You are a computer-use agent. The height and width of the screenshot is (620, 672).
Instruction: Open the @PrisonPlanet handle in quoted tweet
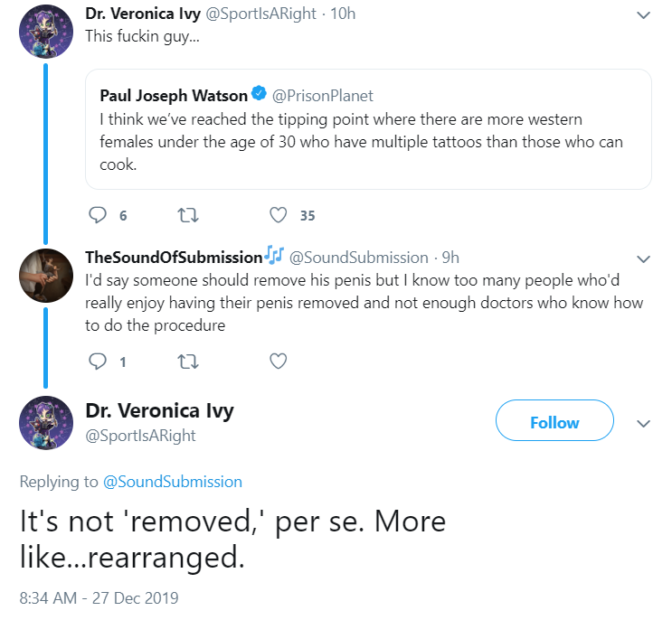point(322,95)
